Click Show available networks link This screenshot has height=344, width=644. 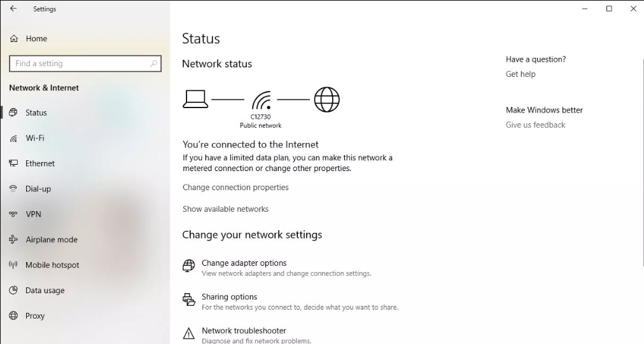click(225, 209)
